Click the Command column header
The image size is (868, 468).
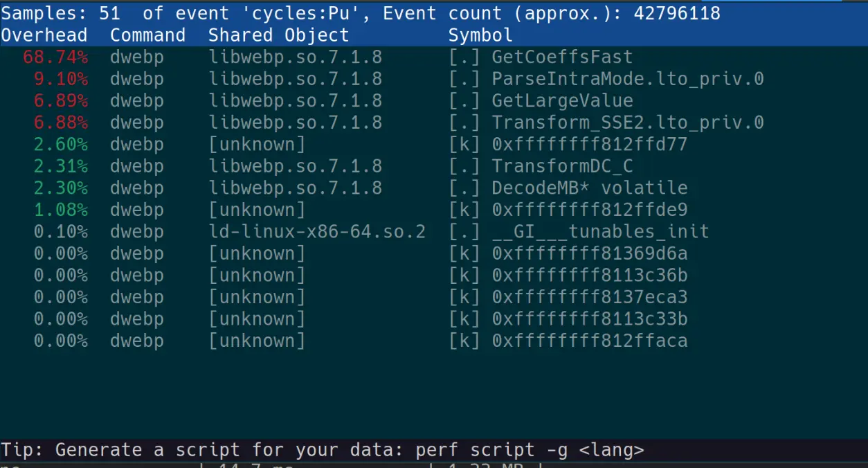(147, 35)
